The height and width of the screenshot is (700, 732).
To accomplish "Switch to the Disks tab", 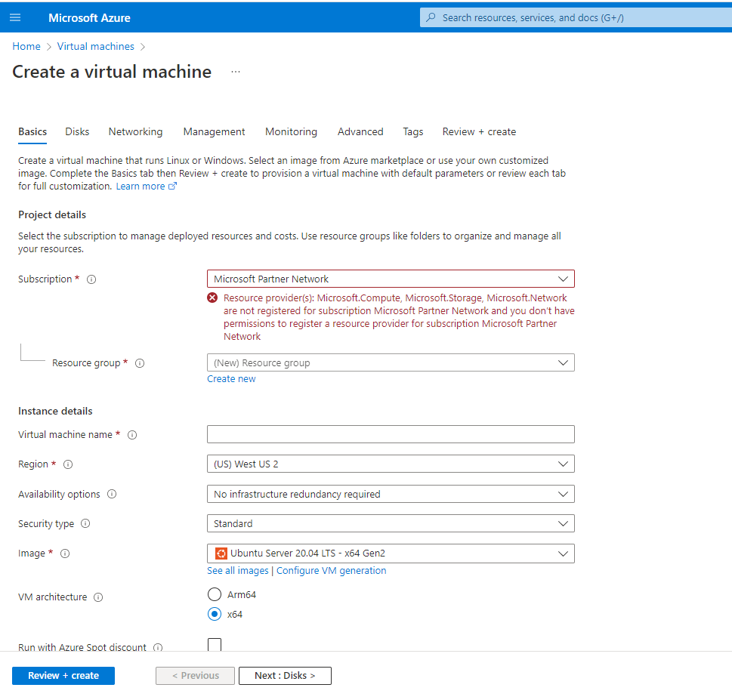I will click(x=77, y=132).
